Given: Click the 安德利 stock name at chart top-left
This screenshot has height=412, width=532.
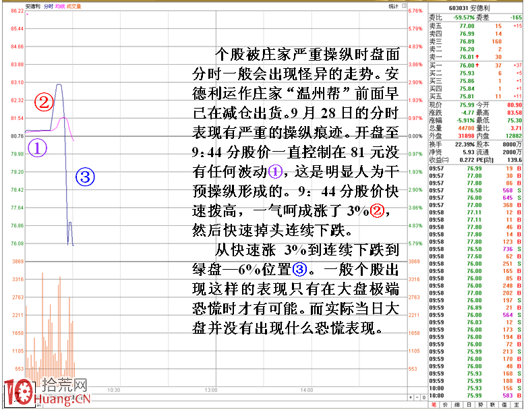Looking at the screenshot, I should point(32,7).
